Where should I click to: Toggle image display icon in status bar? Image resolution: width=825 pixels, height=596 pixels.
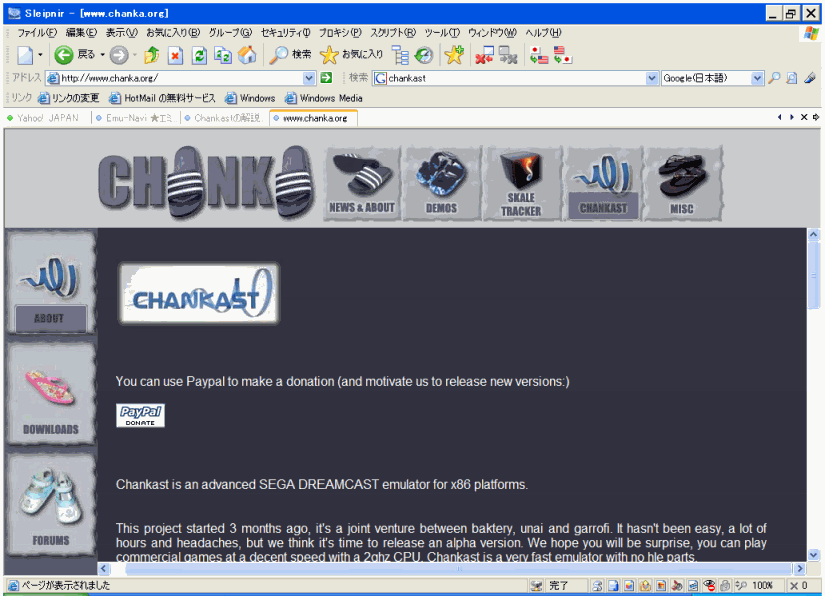(661, 585)
